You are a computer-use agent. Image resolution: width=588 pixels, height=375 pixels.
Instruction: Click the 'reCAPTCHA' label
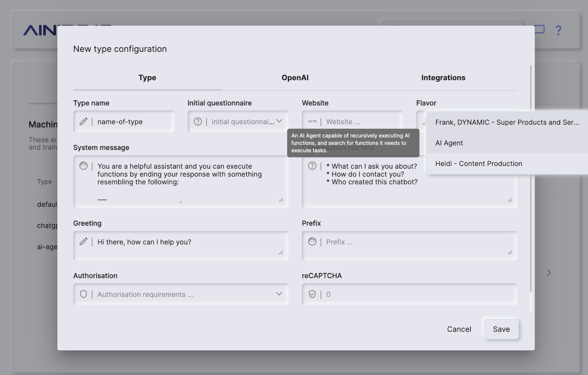(322, 276)
